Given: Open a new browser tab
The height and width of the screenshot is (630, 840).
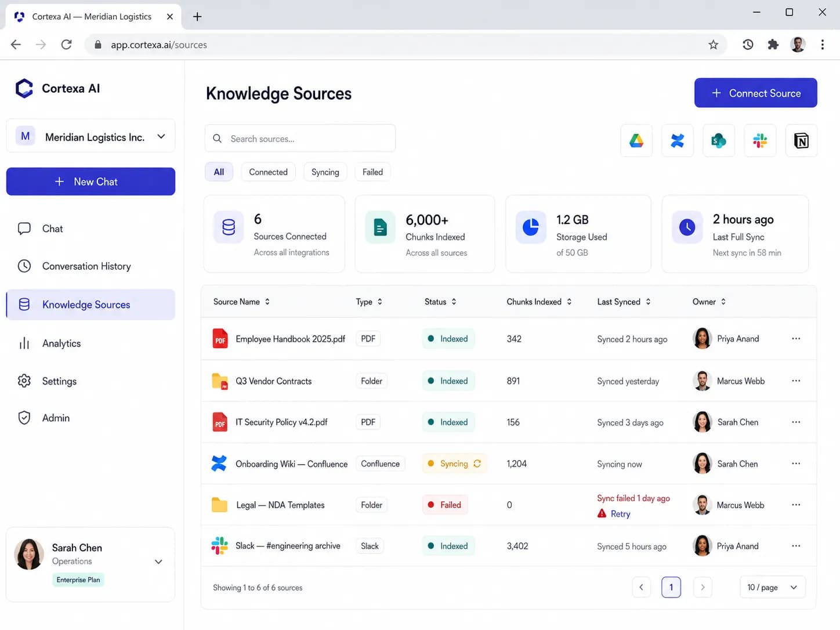Looking at the screenshot, I should pyautogui.click(x=197, y=16).
